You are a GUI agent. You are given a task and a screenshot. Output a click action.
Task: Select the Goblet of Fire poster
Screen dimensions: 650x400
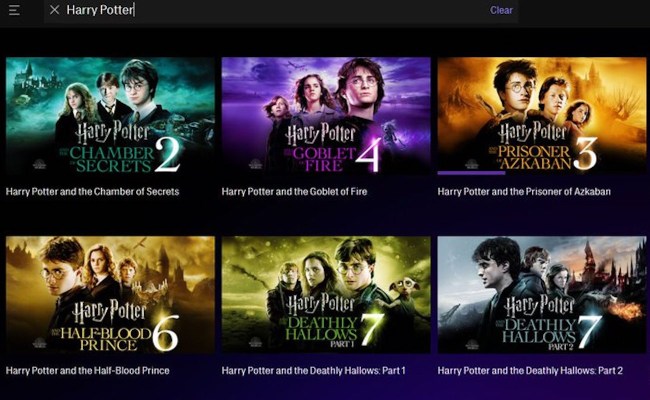(326, 115)
